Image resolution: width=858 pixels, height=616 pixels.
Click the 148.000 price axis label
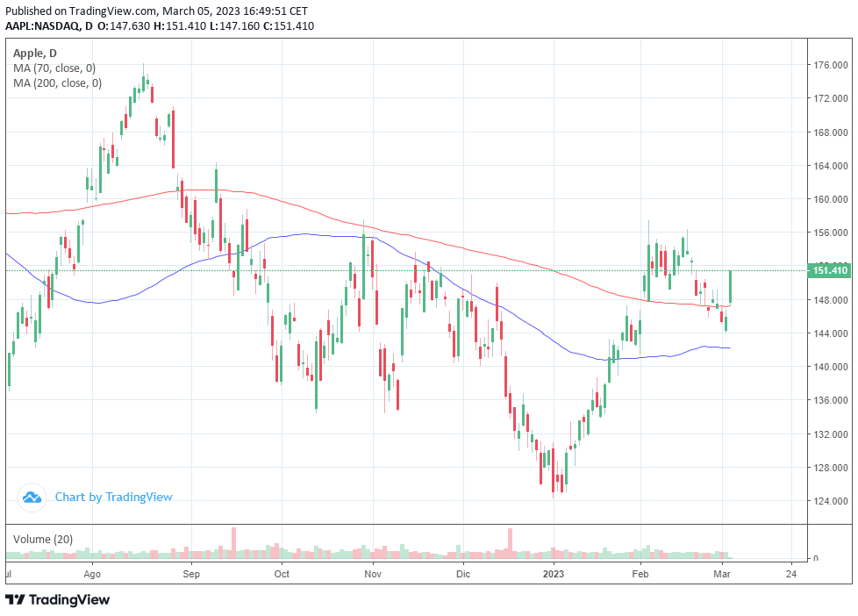coord(831,300)
